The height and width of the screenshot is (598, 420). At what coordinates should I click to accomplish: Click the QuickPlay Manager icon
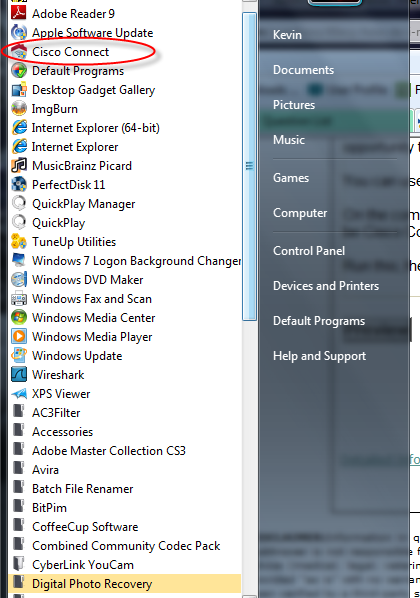click(x=18, y=203)
